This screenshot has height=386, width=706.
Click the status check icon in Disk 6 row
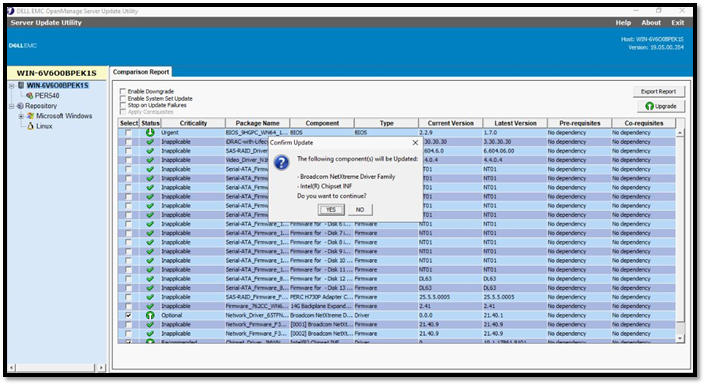(x=150, y=224)
